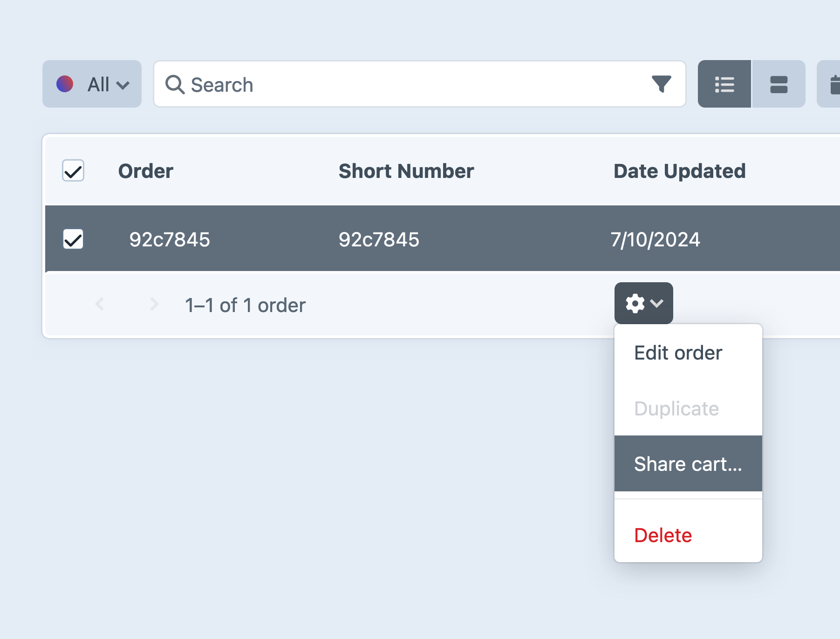Viewport: 840px width, 639px height.
Task: Select Share cart from the menu
Action: (x=688, y=464)
